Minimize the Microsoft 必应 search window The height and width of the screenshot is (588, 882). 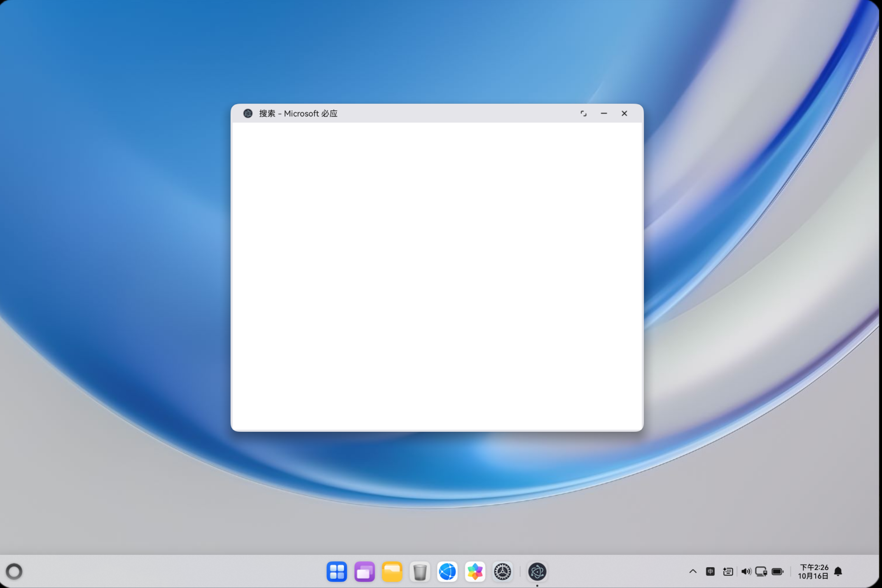coord(604,114)
